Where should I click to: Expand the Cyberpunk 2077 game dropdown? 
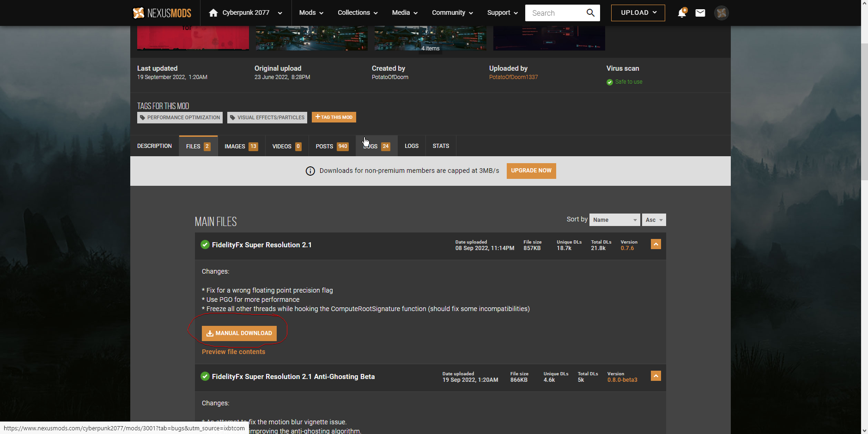click(280, 13)
